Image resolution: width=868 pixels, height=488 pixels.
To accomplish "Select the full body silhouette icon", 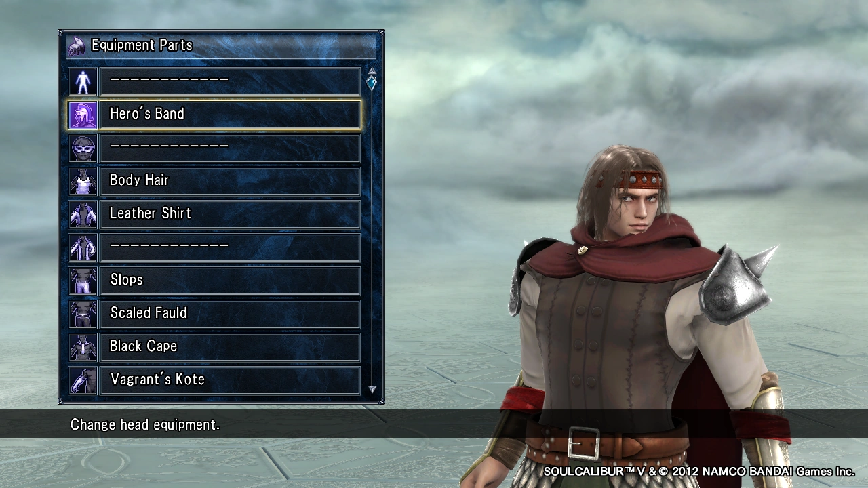I will 83,81.
